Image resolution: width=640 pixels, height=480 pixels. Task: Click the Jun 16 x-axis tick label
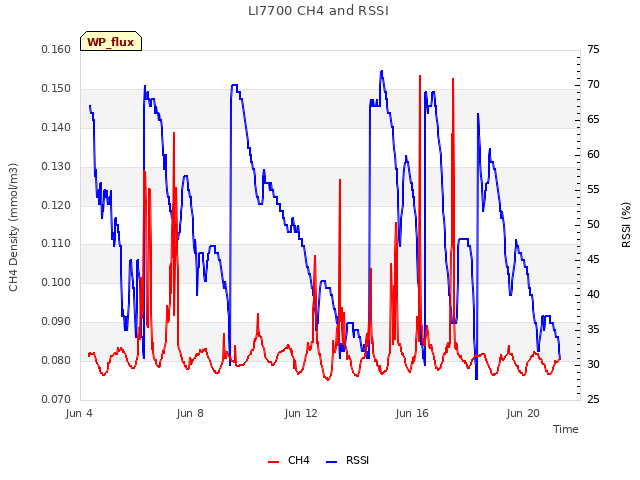point(412,413)
